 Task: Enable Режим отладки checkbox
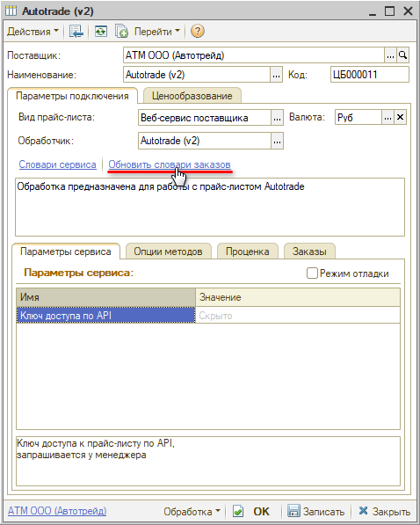[312, 273]
